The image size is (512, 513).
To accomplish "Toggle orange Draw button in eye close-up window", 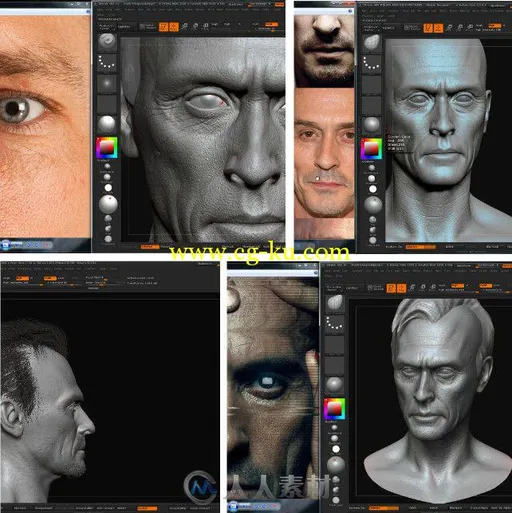I will [173, 27].
